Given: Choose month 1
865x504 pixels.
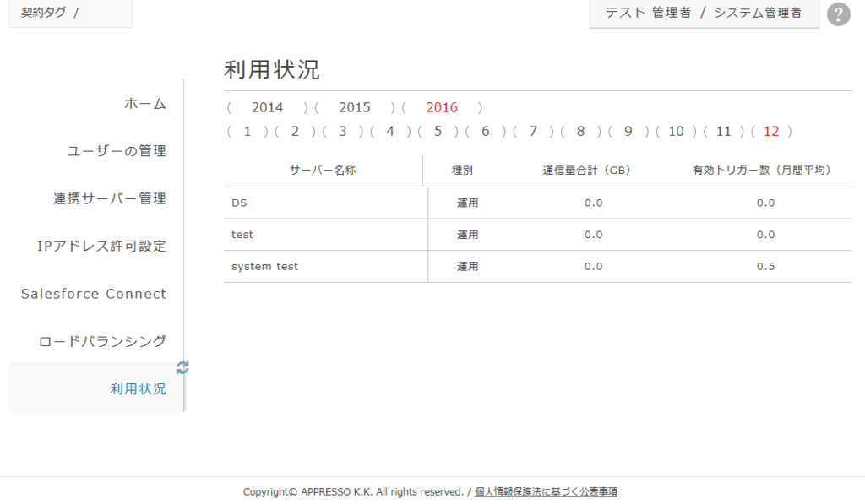Looking at the screenshot, I should click(x=248, y=131).
